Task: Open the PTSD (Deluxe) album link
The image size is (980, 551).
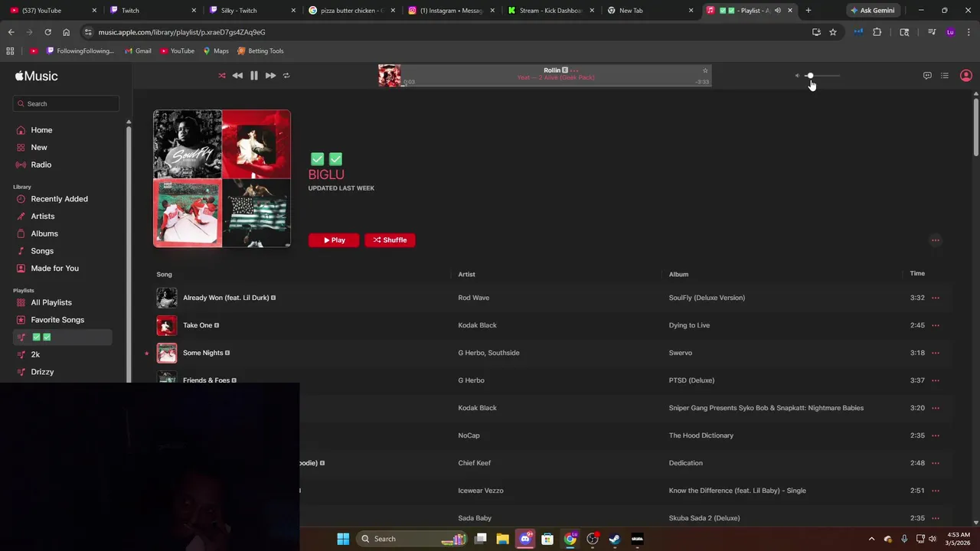Action: click(691, 380)
